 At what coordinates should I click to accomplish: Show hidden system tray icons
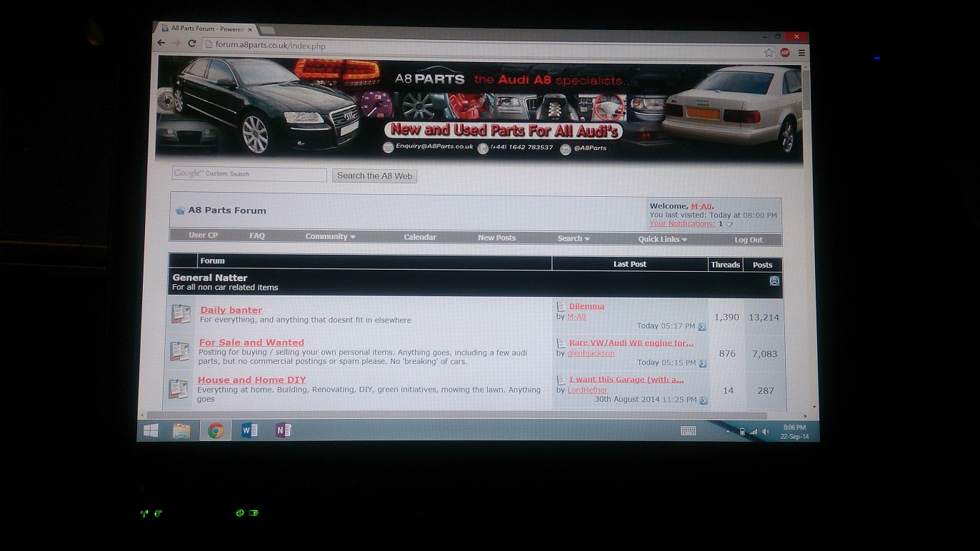(729, 432)
